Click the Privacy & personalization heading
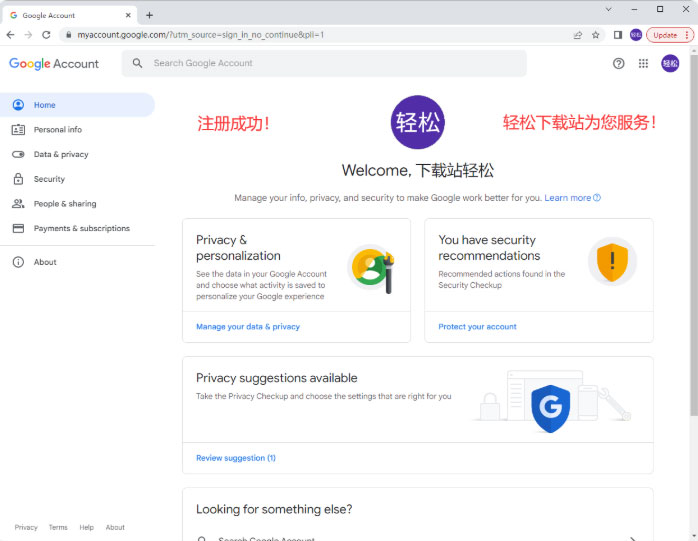 click(x=238, y=248)
